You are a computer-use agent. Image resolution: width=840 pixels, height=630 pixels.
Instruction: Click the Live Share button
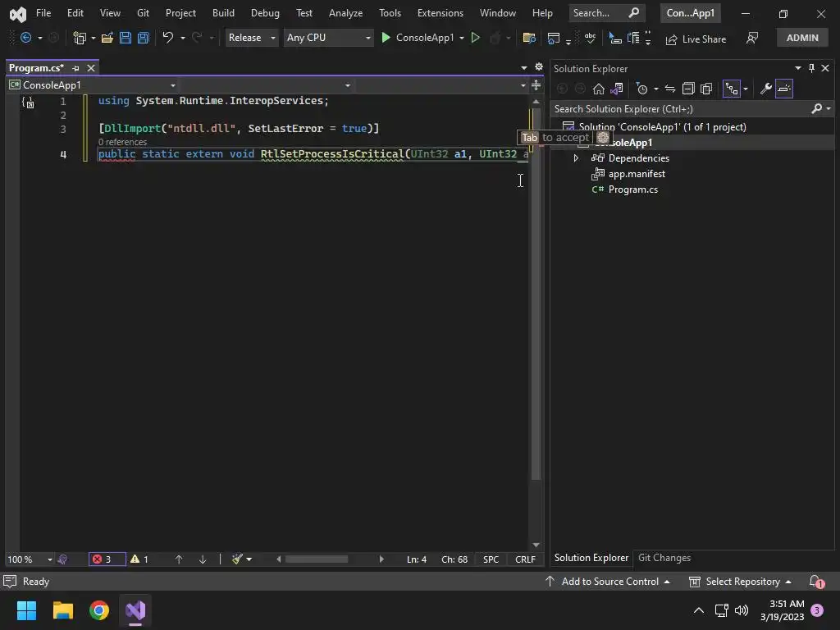tap(696, 39)
